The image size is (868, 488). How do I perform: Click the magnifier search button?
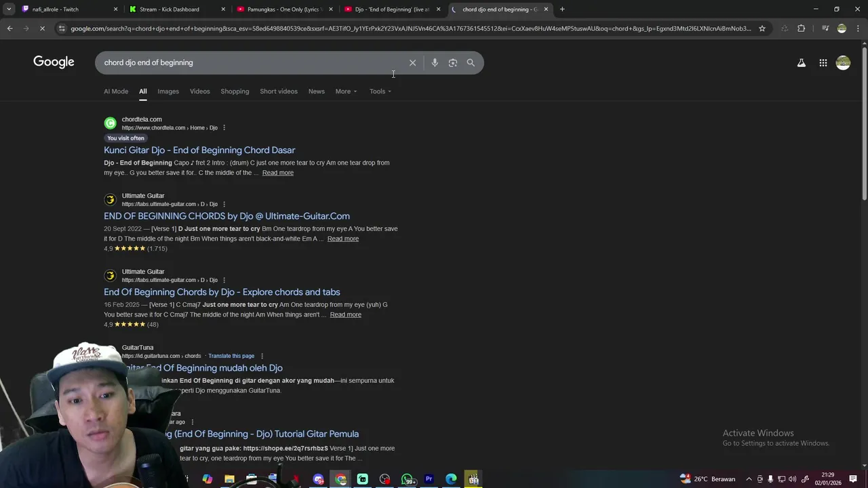(x=471, y=62)
